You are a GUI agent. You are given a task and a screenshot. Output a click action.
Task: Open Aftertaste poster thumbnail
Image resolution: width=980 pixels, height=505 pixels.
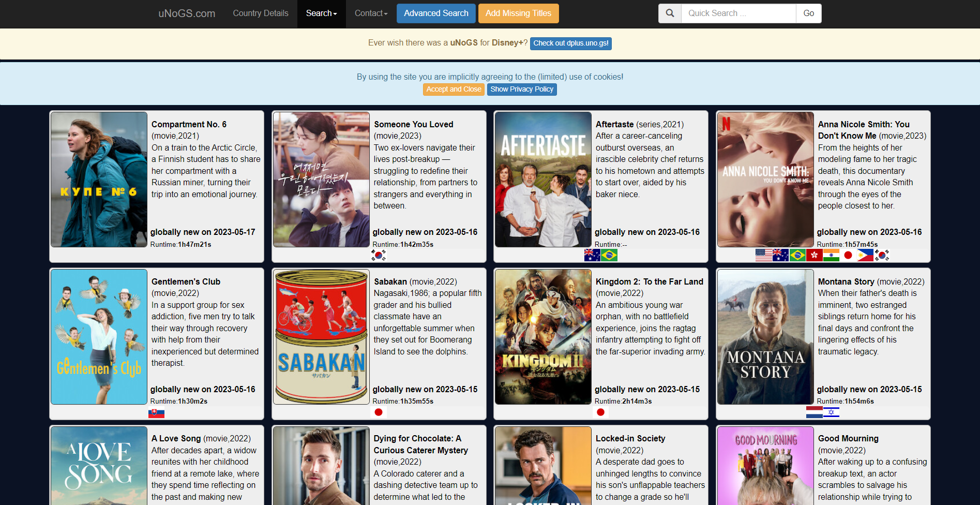(x=543, y=180)
